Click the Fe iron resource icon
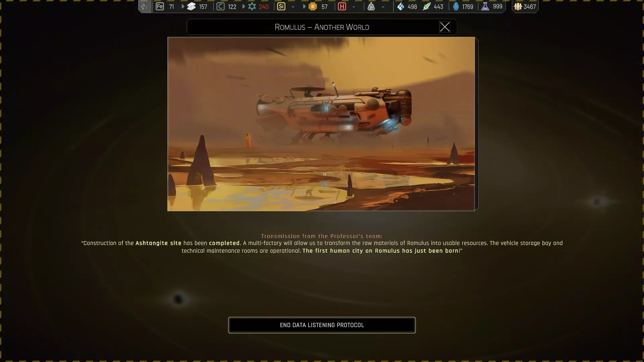 pos(160,6)
